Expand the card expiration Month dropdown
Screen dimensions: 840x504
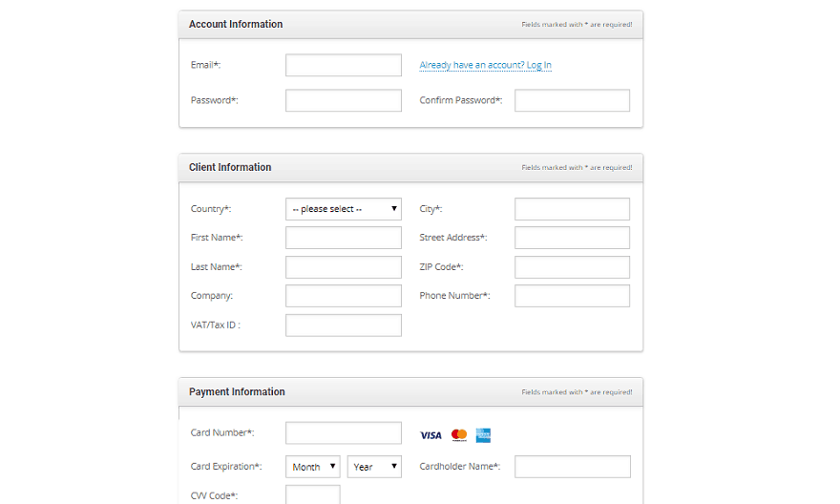[x=313, y=467]
